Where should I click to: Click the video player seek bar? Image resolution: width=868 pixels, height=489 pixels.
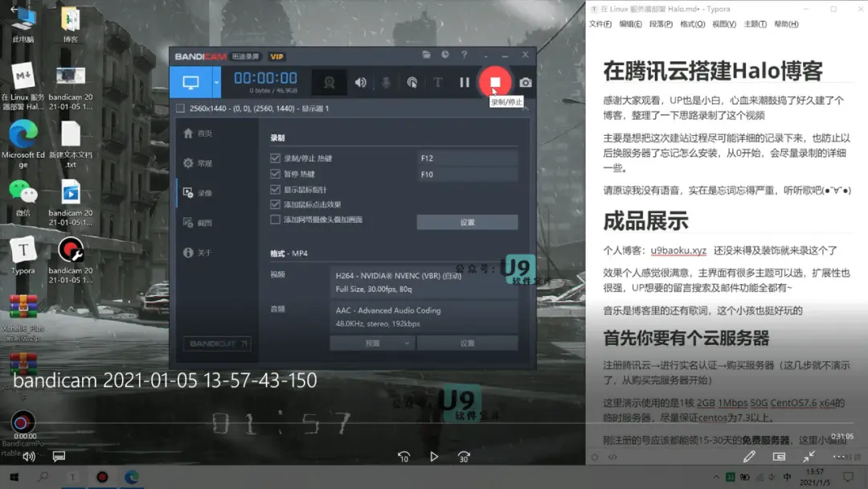tap(433, 424)
